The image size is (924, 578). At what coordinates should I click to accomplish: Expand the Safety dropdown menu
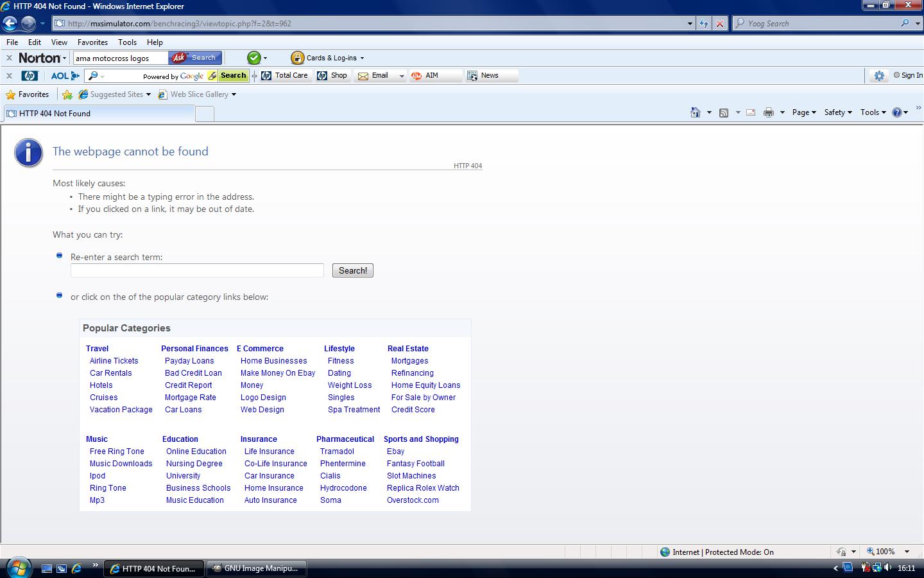point(837,112)
